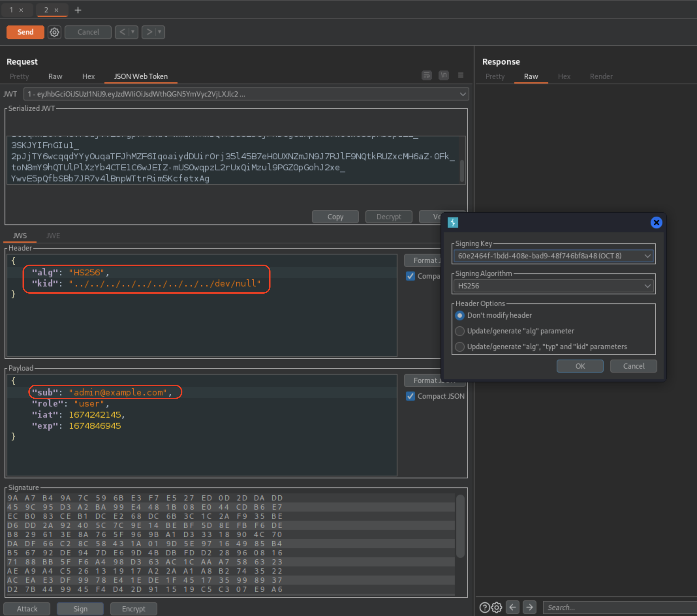The width and height of the screenshot is (697, 616).
Task: Click OK in the signing dialog
Action: click(x=580, y=366)
